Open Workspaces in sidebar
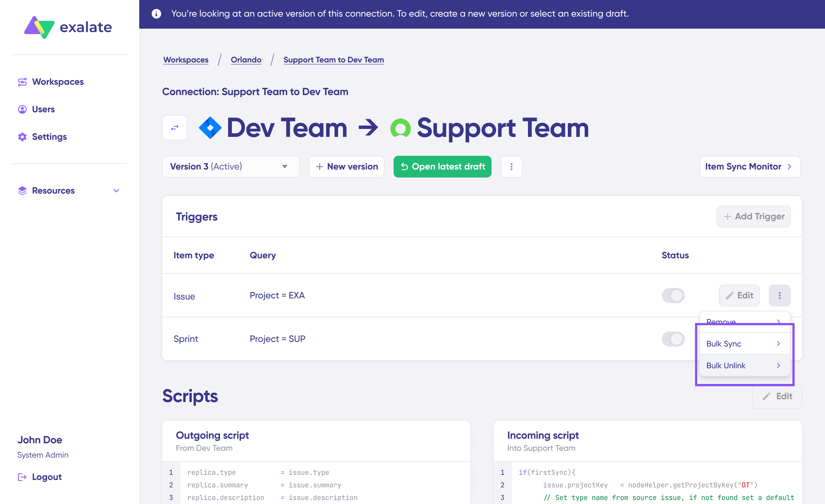This screenshot has width=825, height=504. (58, 82)
